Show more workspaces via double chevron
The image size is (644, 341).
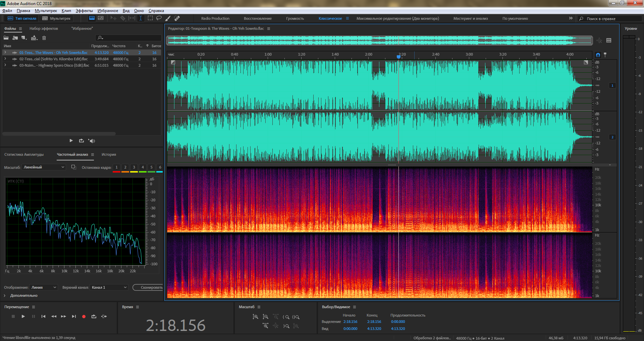pos(571,18)
